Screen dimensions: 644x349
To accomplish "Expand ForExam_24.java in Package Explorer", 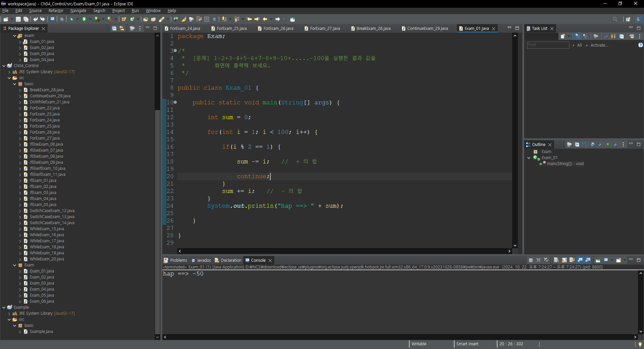I will (x=20, y=120).
